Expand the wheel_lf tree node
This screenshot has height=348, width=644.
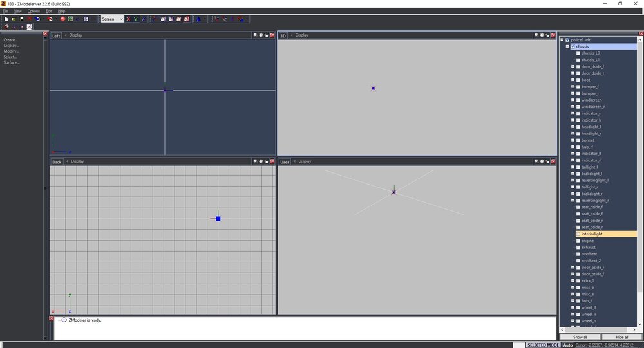coord(573,307)
